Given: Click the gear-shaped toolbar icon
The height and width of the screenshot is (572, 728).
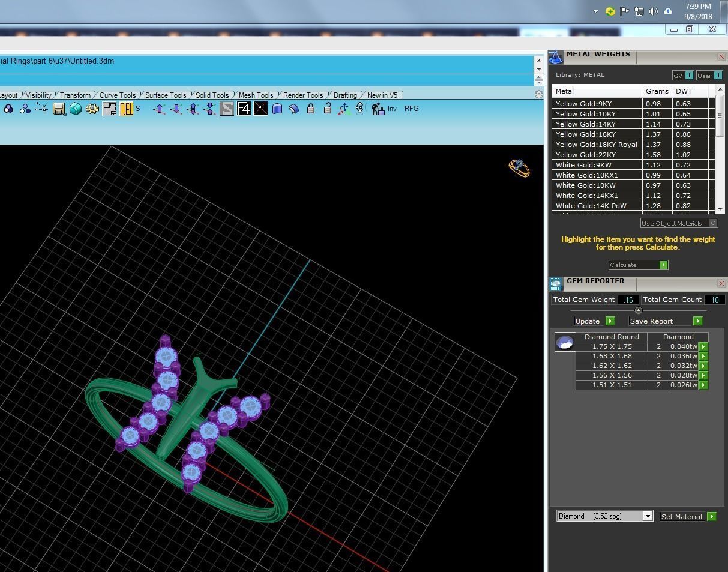Looking at the screenshot, I should click(92, 109).
